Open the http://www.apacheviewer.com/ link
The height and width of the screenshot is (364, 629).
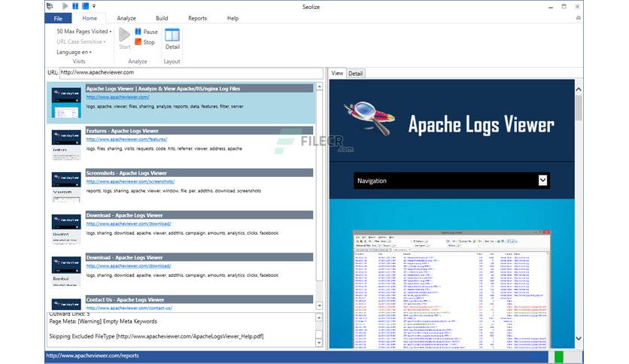point(117,97)
